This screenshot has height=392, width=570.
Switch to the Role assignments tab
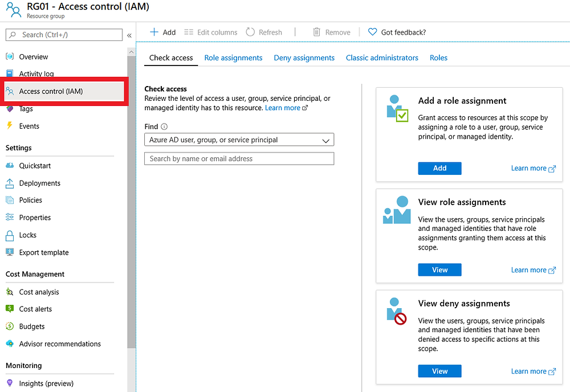pyautogui.click(x=233, y=58)
